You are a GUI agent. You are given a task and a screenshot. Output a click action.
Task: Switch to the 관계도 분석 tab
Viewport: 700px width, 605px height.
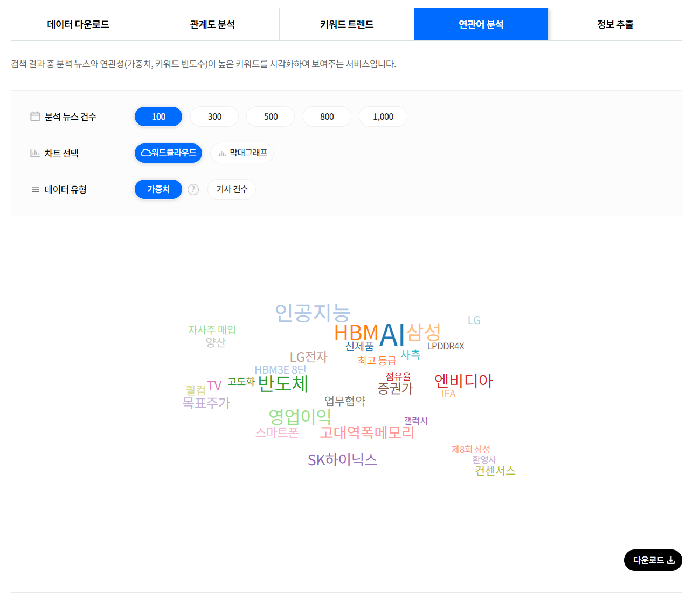[x=212, y=24]
